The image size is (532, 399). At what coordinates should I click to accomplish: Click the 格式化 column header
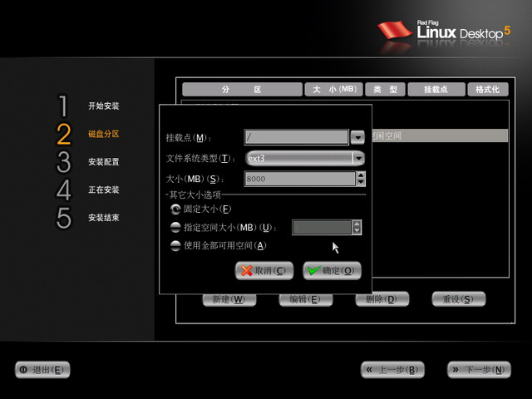pos(487,89)
